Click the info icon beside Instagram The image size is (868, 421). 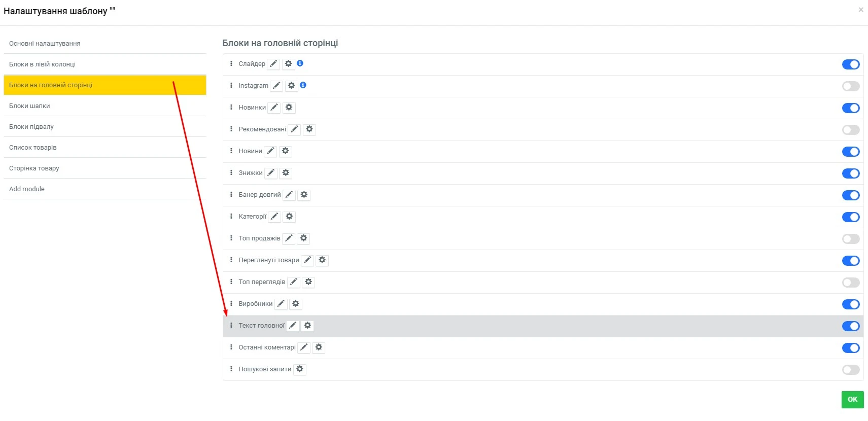303,85
